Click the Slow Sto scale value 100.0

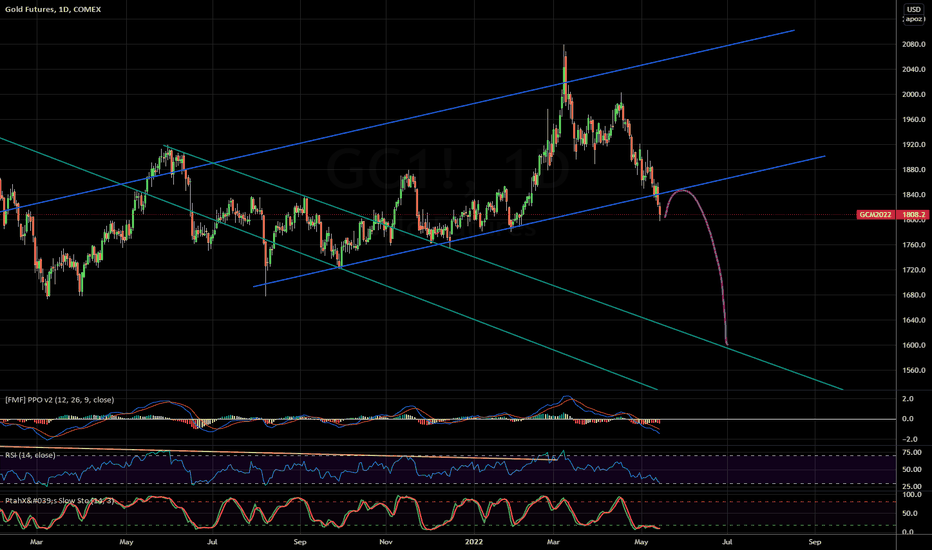(912, 495)
